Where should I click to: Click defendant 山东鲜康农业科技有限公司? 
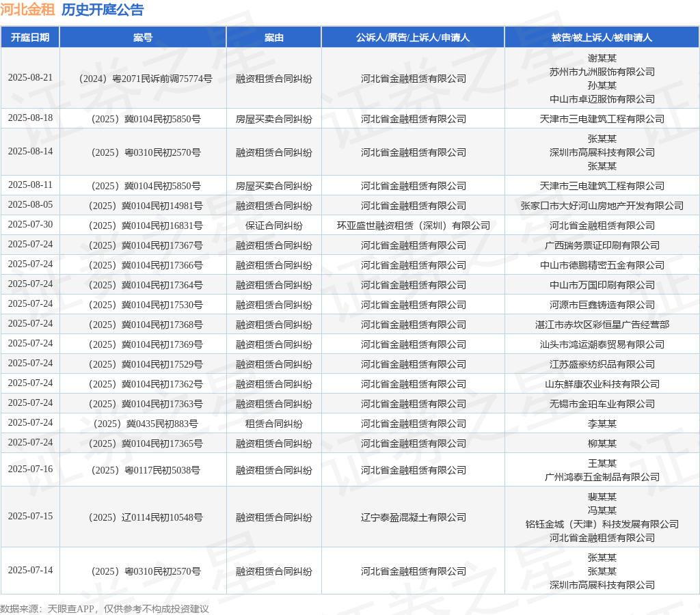(x=602, y=384)
